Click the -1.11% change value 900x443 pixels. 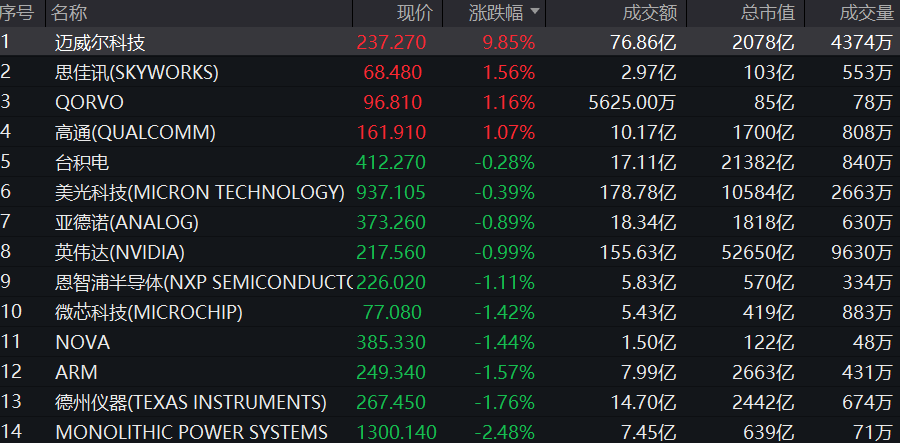click(505, 282)
